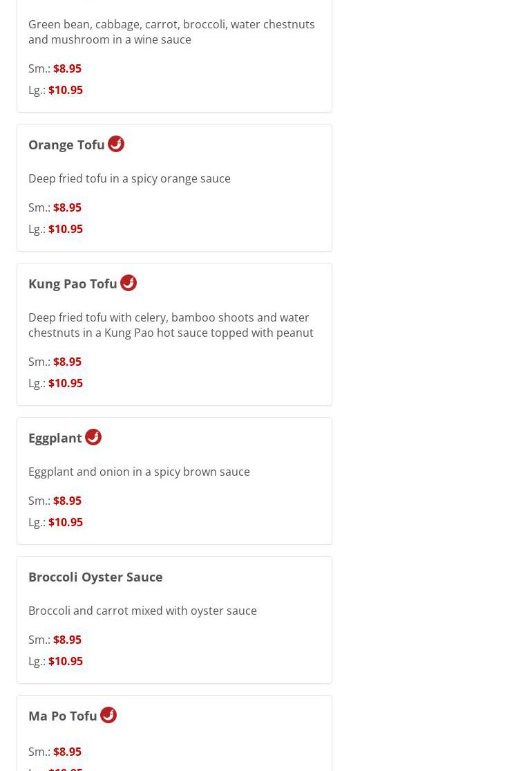
Task: Click Ma Po Tofu small price $8.95
Action: click(x=67, y=752)
